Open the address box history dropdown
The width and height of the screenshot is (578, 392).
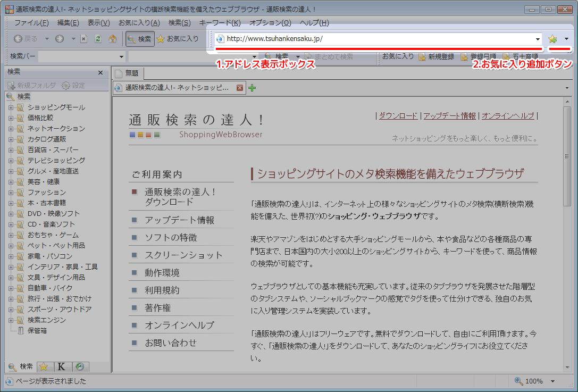tap(538, 39)
